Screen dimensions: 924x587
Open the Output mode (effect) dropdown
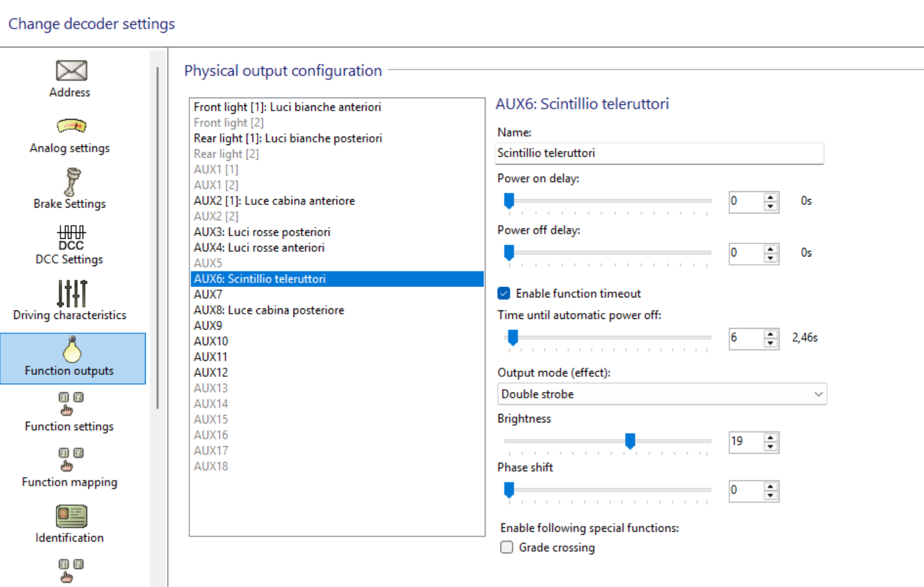(662, 394)
